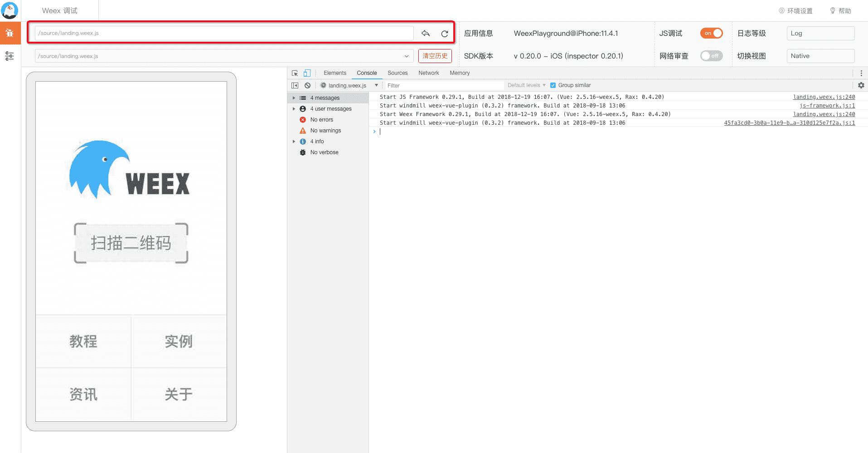Click the back arrow icon beside URL field

(425, 34)
